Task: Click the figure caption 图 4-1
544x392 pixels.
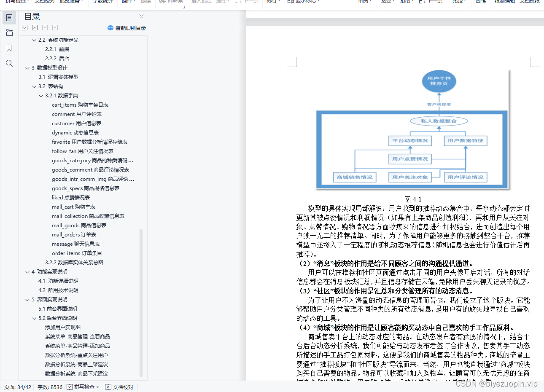Action: (413, 199)
